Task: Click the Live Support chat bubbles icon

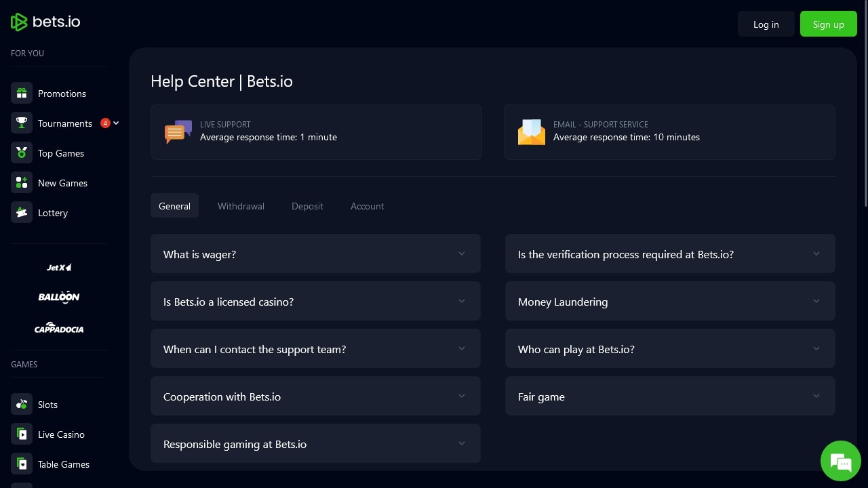Action: click(x=178, y=131)
